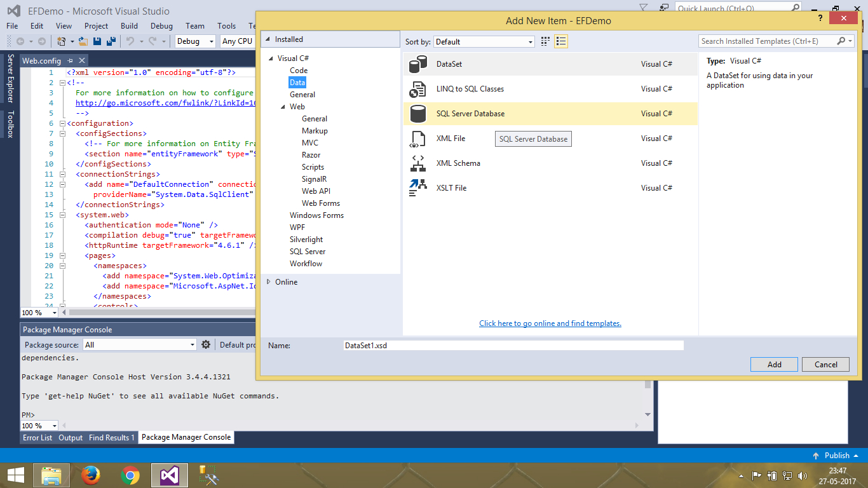Open Firefox from the taskbar
868x488 pixels.
(x=91, y=475)
